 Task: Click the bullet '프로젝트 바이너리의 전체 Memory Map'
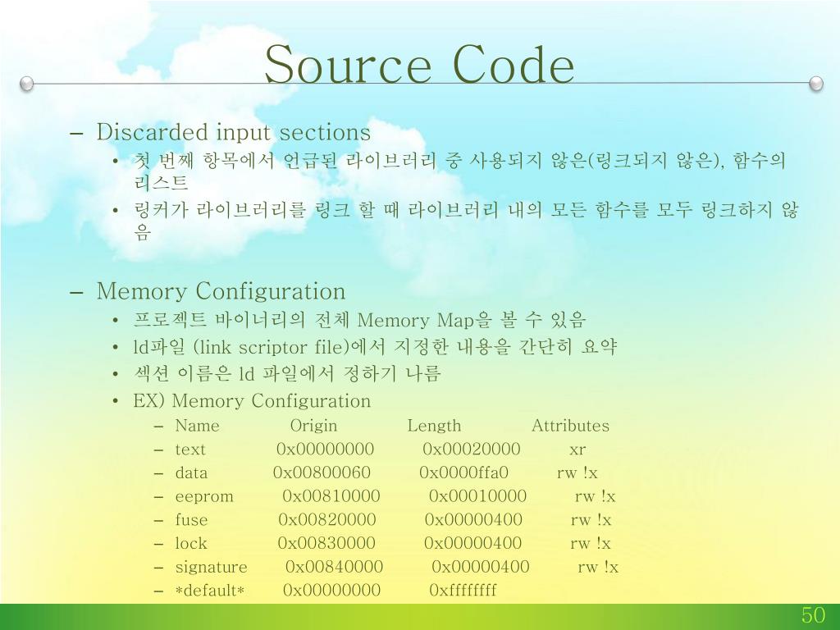point(359,320)
